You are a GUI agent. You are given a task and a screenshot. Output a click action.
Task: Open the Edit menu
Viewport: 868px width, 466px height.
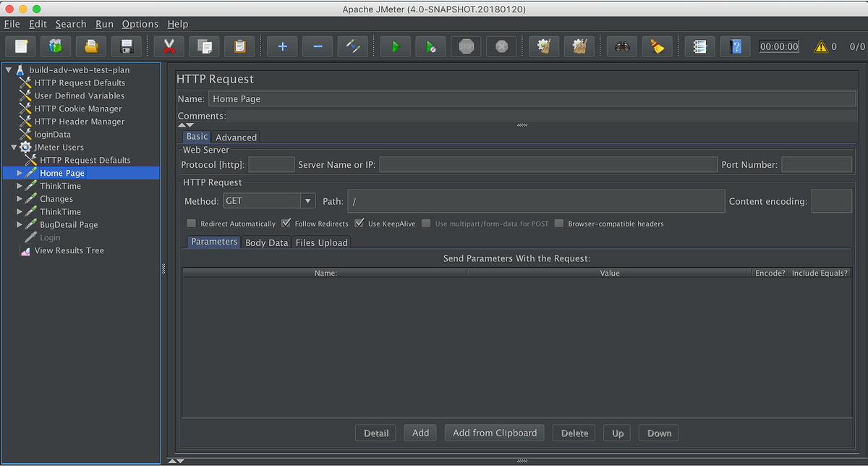click(38, 24)
